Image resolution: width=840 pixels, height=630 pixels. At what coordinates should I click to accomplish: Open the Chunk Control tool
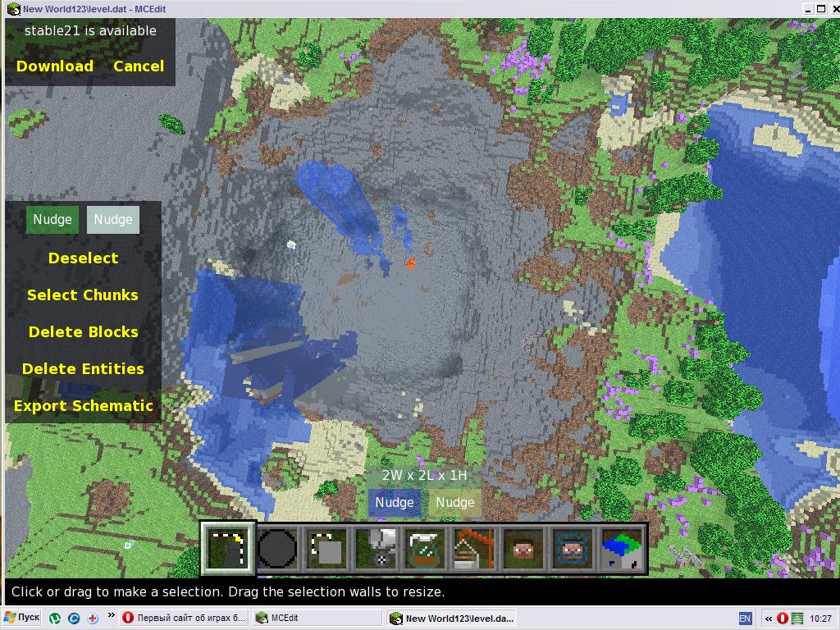[x=622, y=547]
